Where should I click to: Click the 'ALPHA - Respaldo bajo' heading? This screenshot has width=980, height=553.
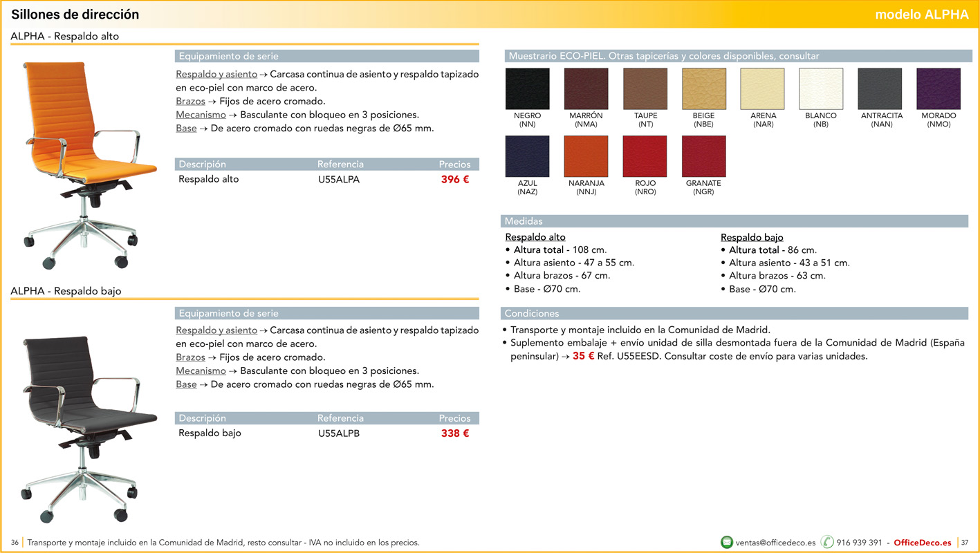point(66,291)
